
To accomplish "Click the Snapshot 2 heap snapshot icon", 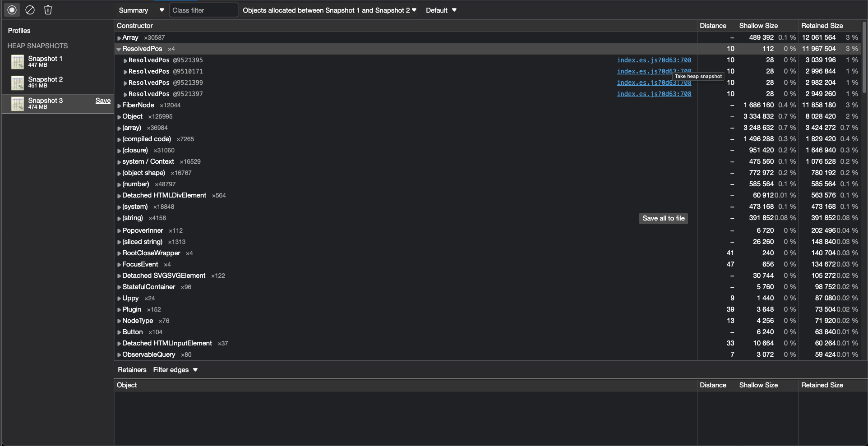I will [18, 83].
